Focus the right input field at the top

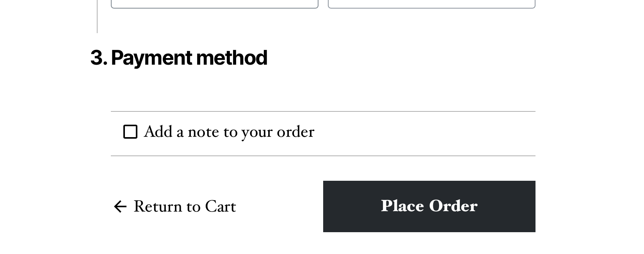pyautogui.click(x=431, y=3)
